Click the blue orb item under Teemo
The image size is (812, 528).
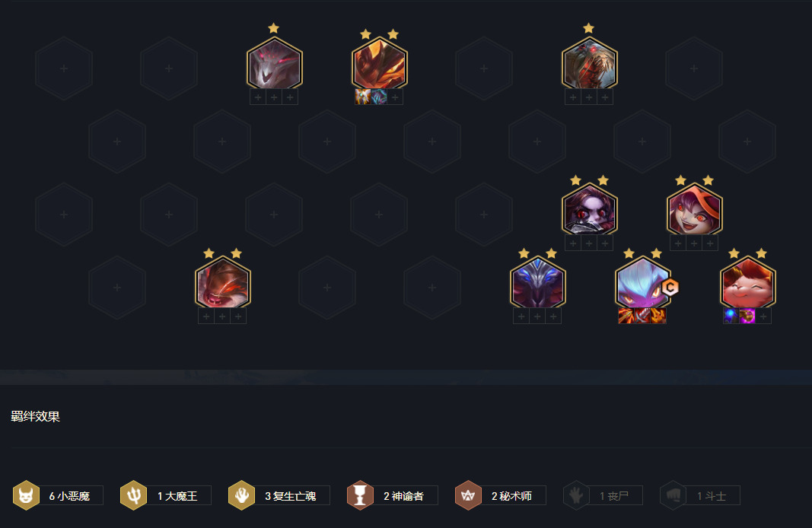[731, 316]
